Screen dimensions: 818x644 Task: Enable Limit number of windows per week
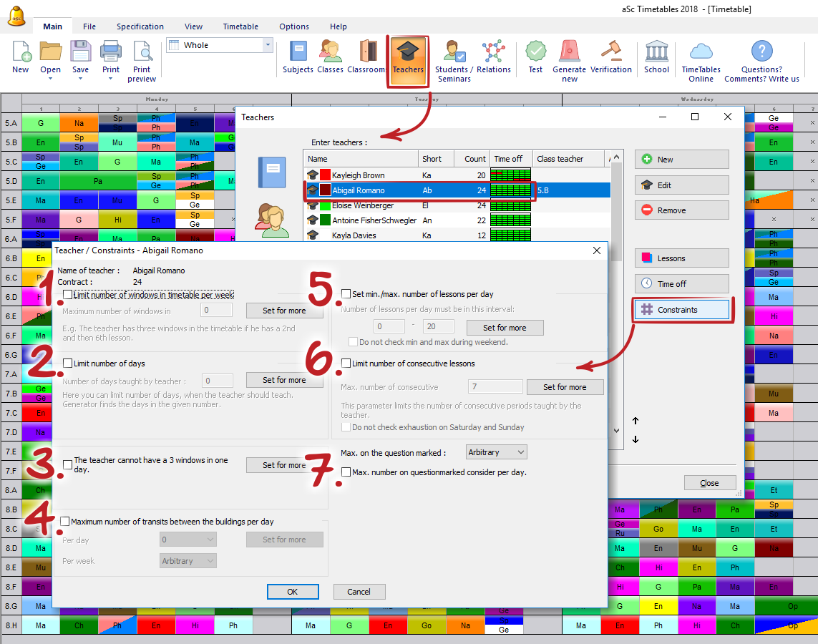click(68, 295)
